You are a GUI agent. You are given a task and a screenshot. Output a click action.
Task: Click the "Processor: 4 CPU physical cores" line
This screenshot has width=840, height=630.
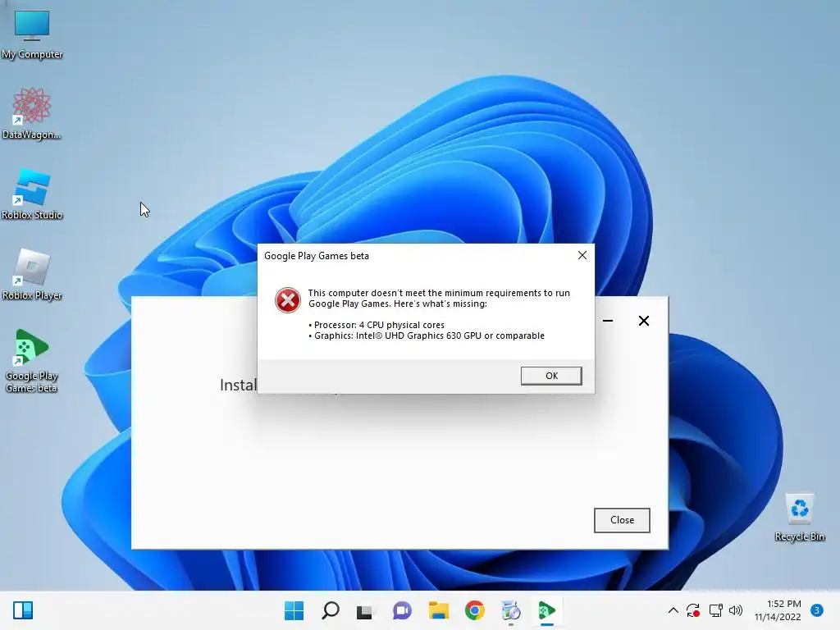click(x=377, y=325)
